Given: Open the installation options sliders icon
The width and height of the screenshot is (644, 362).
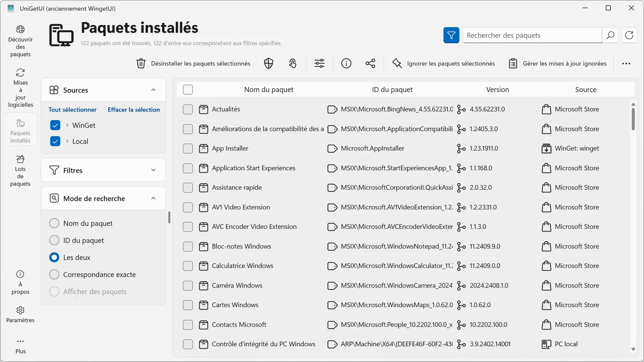Looking at the screenshot, I should [319, 63].
